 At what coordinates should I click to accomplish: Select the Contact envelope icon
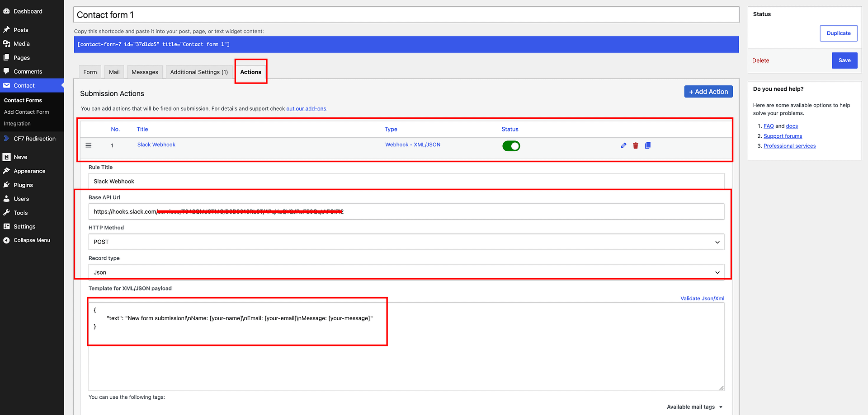[6, 85]
